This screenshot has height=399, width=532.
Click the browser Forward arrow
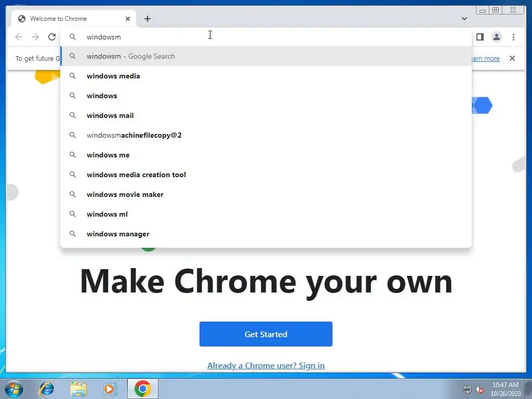(x=35, y=37)
